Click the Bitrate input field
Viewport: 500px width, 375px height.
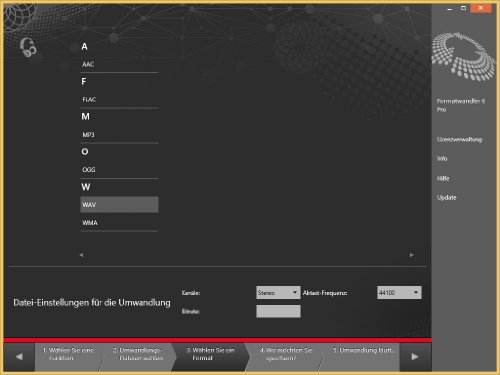pyautogui.click(x=278, y=311)
